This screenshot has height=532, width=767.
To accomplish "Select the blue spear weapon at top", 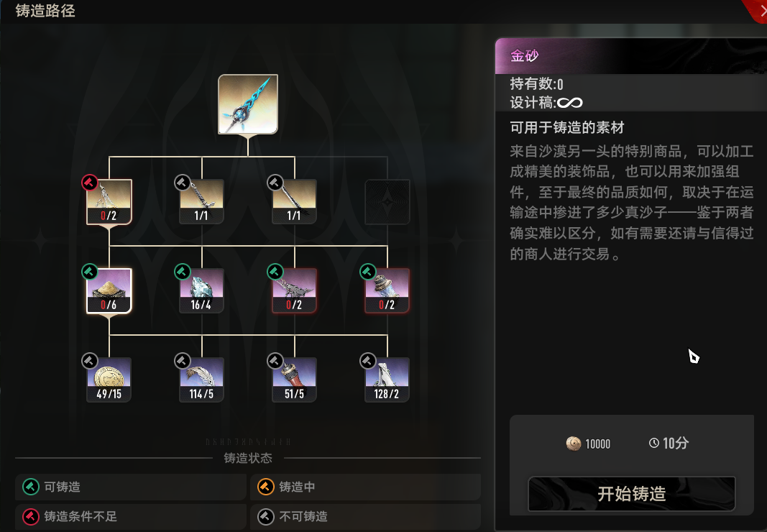I will coord(248,104).
